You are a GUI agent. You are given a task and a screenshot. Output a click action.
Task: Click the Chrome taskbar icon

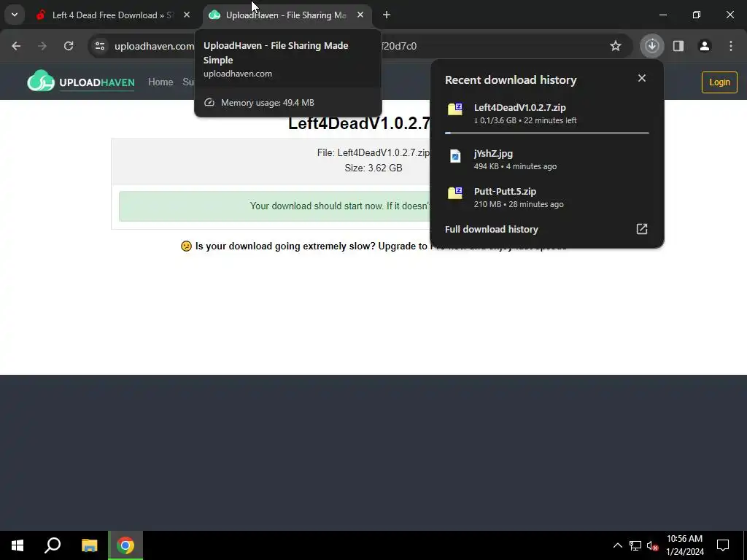125,545
